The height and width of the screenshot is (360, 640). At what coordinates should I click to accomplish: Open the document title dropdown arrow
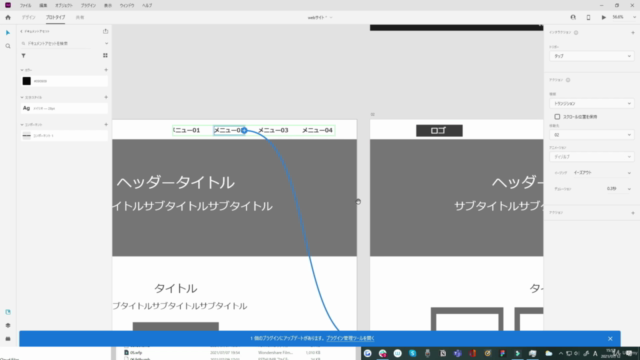tap(331, 18)
